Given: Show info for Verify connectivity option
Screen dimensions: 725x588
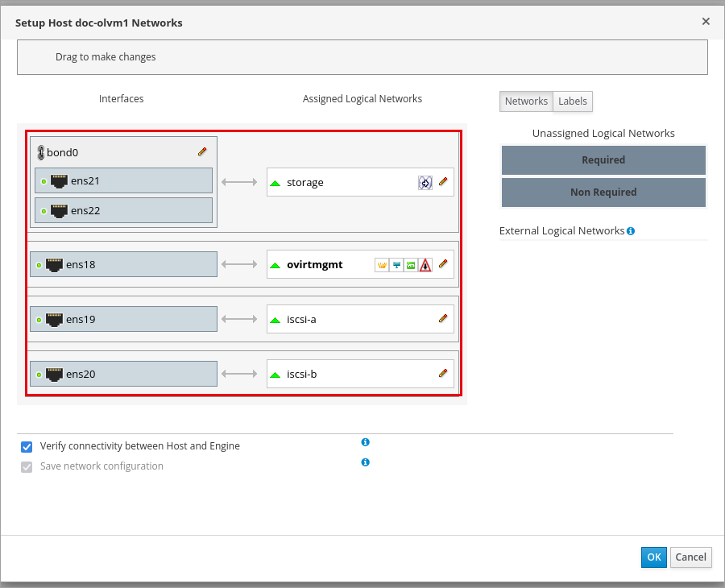Looking at the screenshot, I should (x=365, y=442).
